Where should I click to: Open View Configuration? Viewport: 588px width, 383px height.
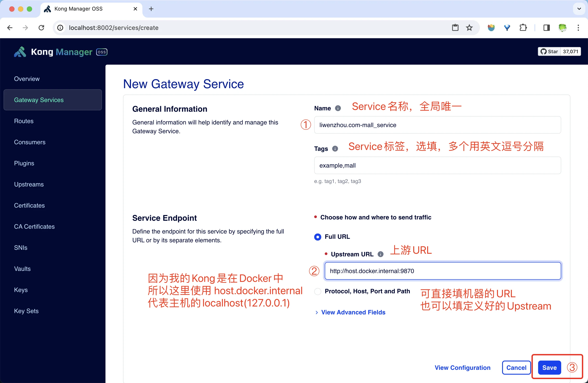point(463,367)
